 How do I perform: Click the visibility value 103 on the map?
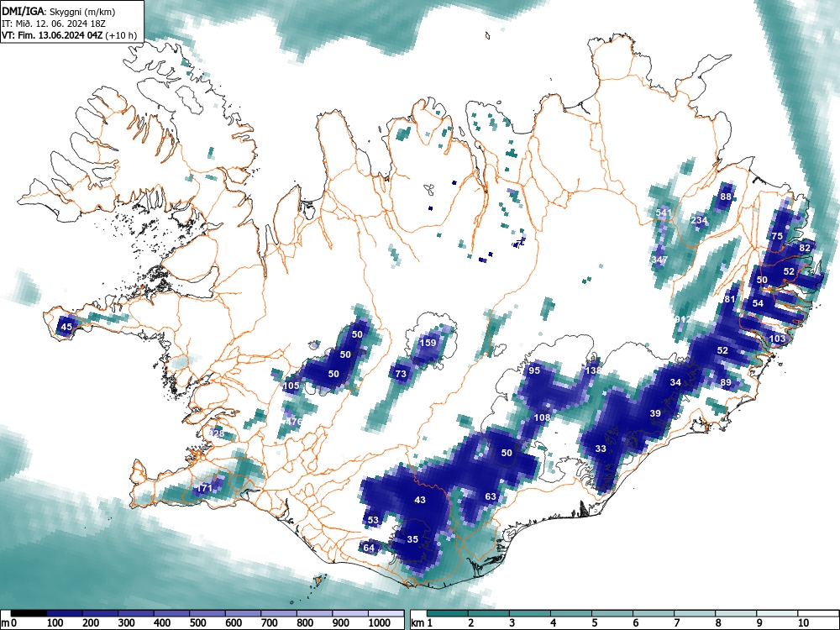tap(777, 339)
